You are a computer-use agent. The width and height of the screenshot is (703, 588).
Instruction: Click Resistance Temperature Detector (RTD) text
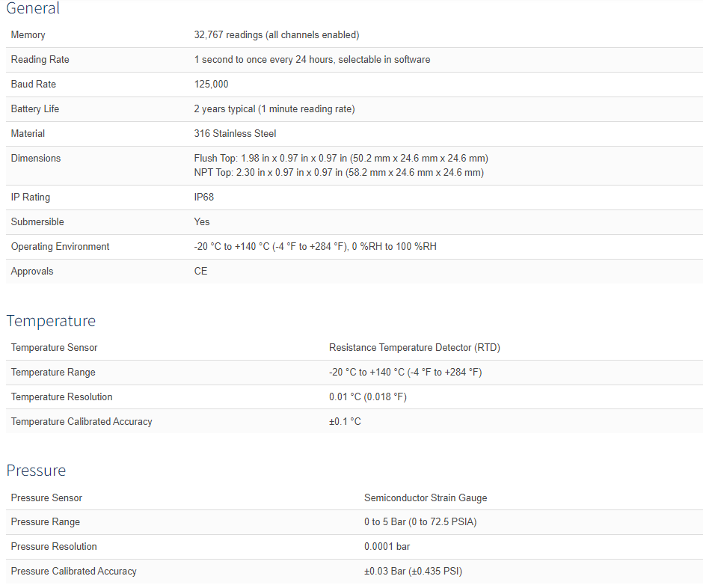point(415,348)
